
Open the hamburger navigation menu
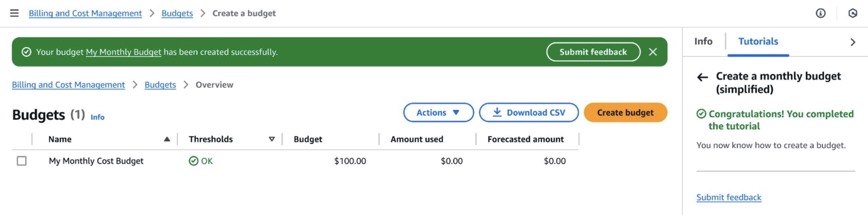14,13
